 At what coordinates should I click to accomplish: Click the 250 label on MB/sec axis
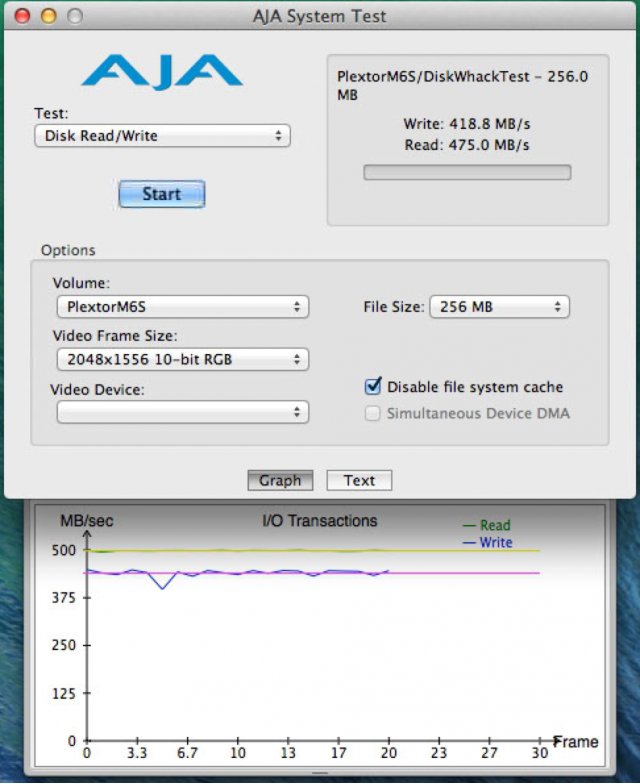(x=64, y=645)
